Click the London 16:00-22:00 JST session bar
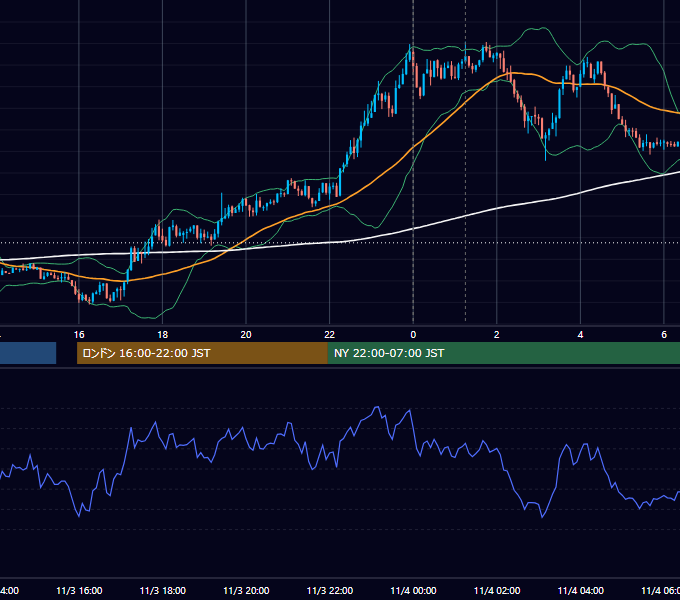Image resolution: width=680 pixels, height=600 pixels. [202, 353]
